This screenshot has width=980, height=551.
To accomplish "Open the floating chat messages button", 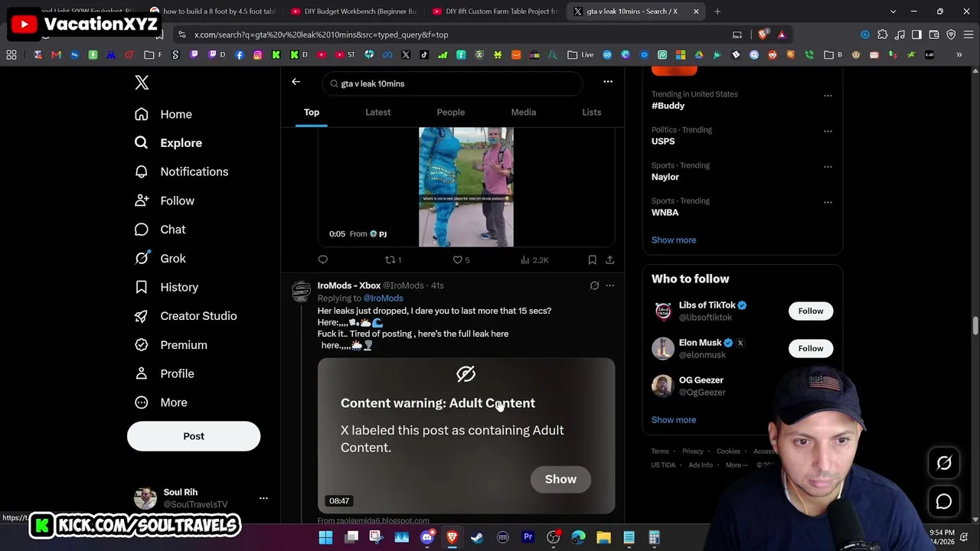I will tap(944, 501).
